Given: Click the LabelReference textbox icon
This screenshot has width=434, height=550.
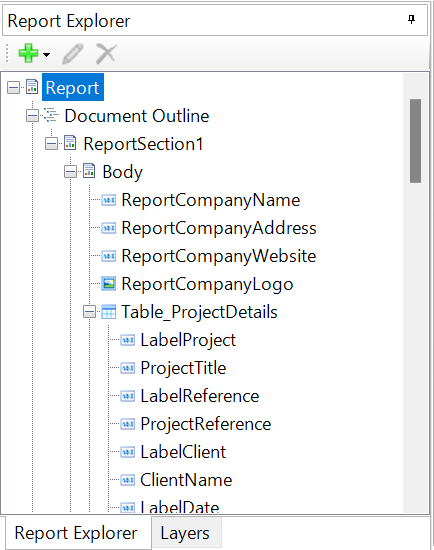Looking at the screenshot, I should tap(127, 396).
